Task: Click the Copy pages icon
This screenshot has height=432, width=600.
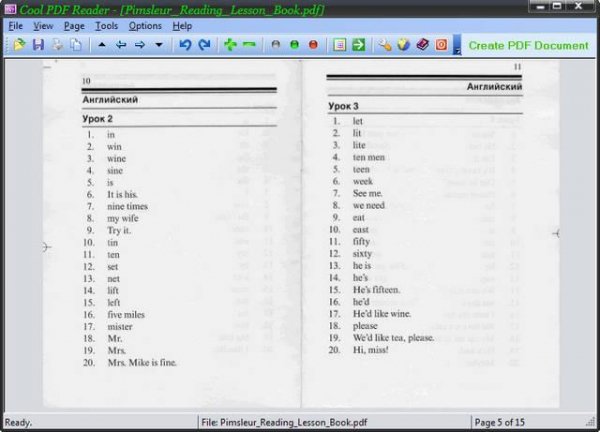Action: click(75, 45)
